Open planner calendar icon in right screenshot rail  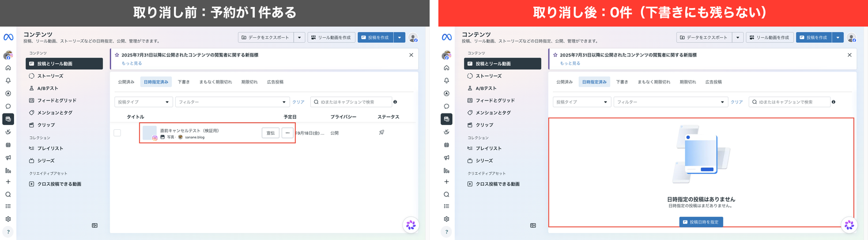pyautogui.click(x=446, y=145)
